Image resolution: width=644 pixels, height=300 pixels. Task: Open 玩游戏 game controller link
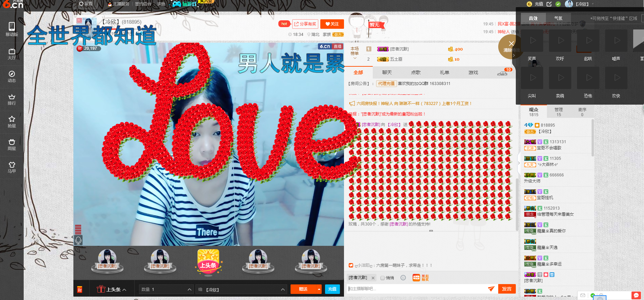tap(185, 4)
